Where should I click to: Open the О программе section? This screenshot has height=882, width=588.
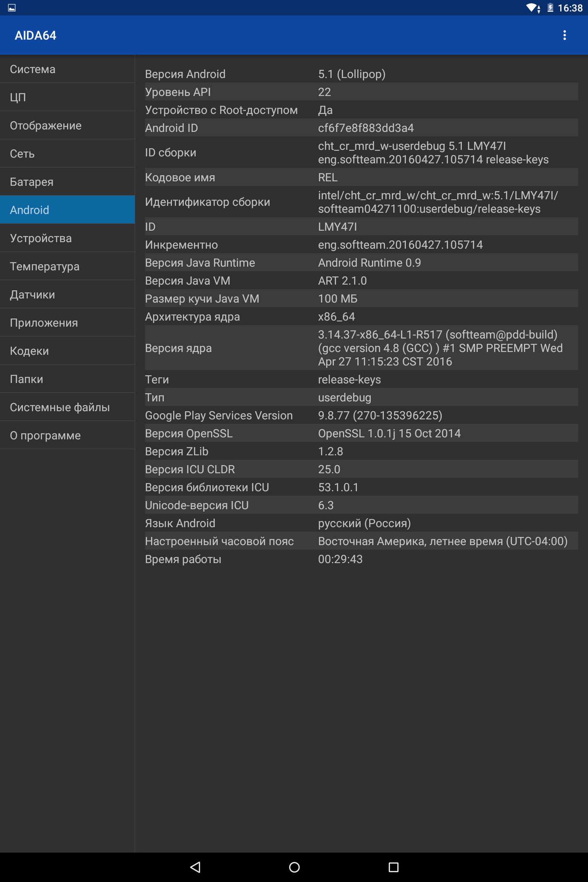(x=67, y=435)
